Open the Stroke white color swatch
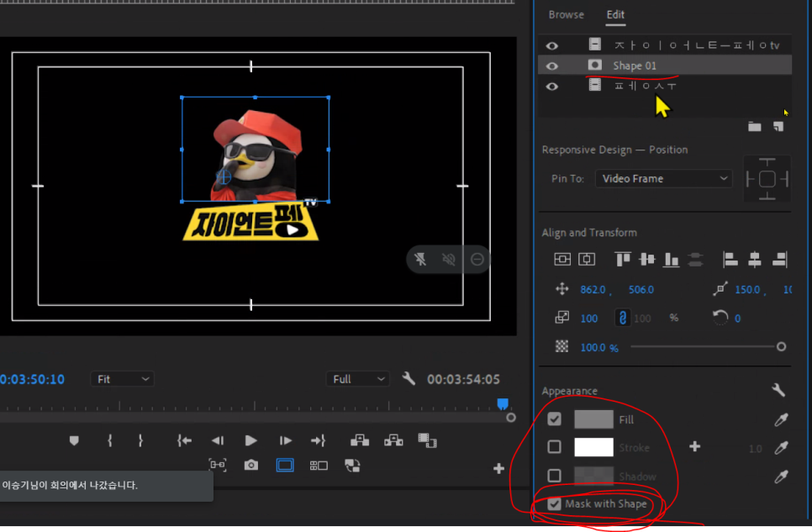 (x=593, y=447)
